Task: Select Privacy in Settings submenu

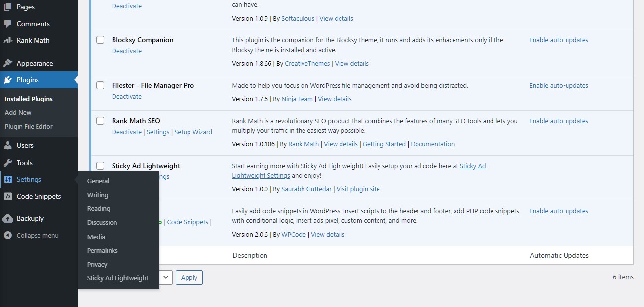Action: tap(97, 264)
